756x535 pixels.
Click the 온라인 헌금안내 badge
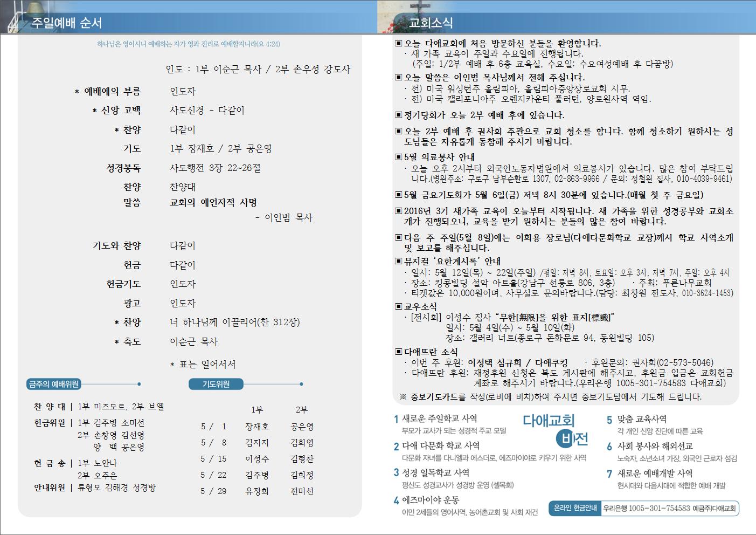pos(575,508)
